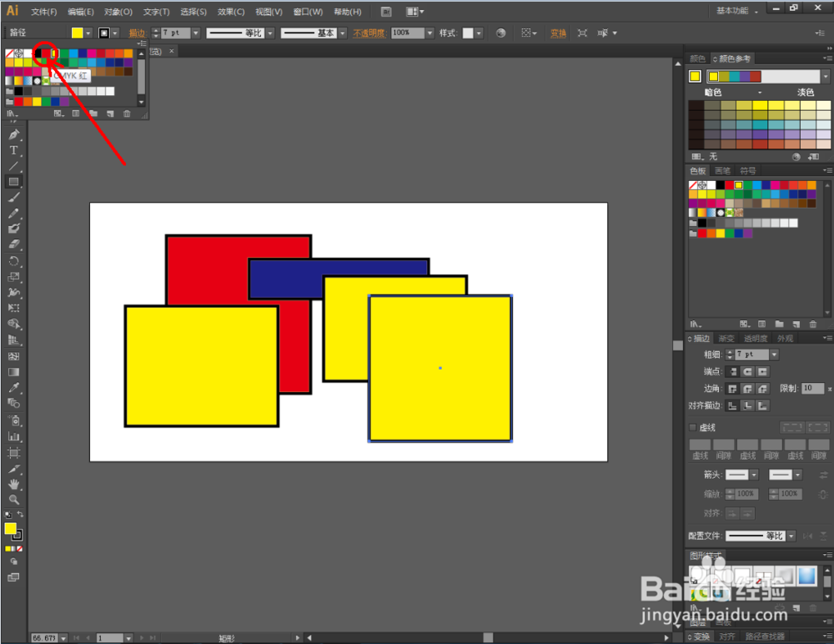Image resolution: width=834 pixels, height=644 pixels.
Task: Choose projecting cap for 端点
Action: click(x=763, y=371)
